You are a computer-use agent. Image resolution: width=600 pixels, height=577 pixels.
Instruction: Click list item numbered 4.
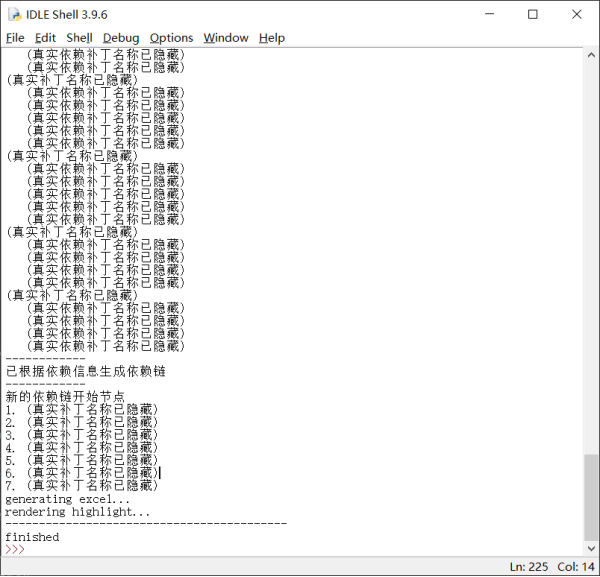tap(82, 447)
